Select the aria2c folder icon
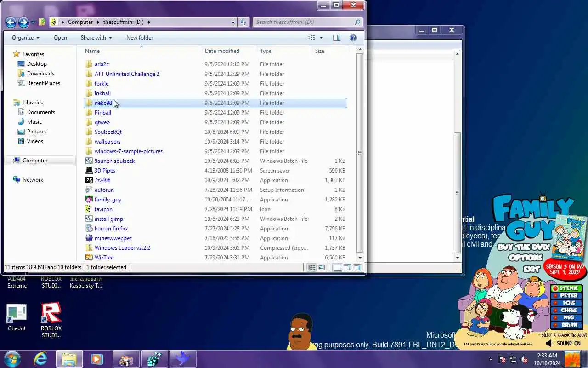 [89, 64]
